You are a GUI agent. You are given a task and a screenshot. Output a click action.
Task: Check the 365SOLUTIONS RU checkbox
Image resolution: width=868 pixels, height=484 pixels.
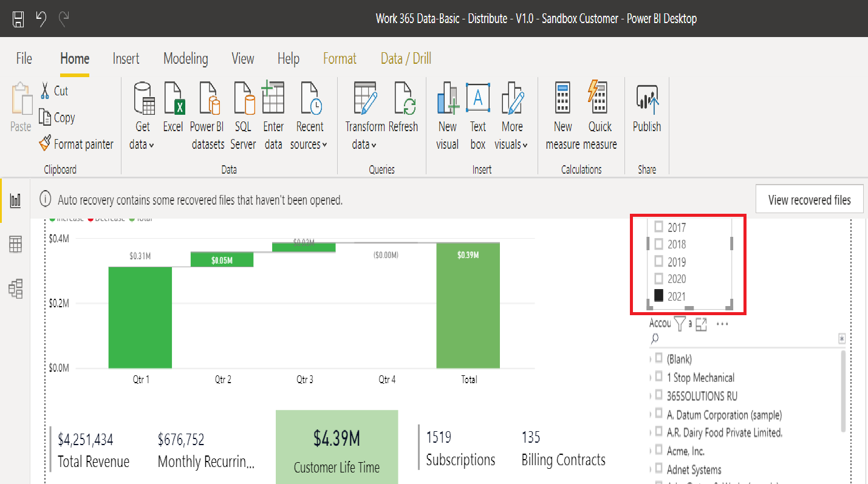tap(658, 395)
